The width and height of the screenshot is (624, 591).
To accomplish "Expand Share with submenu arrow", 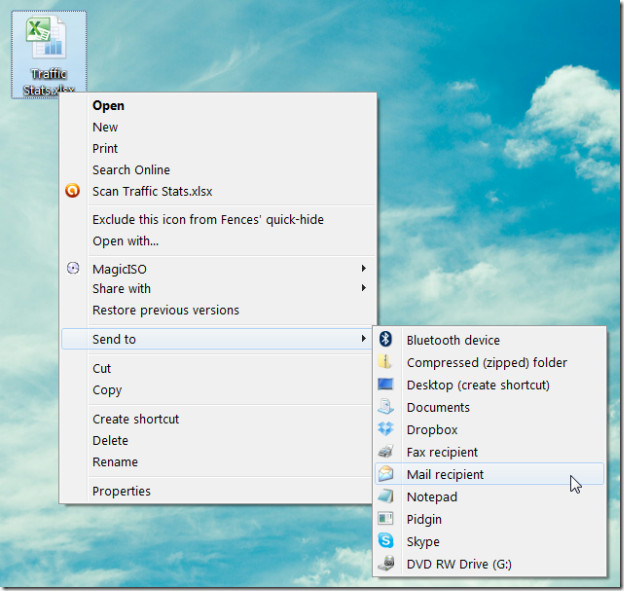I will pos(363,287).
